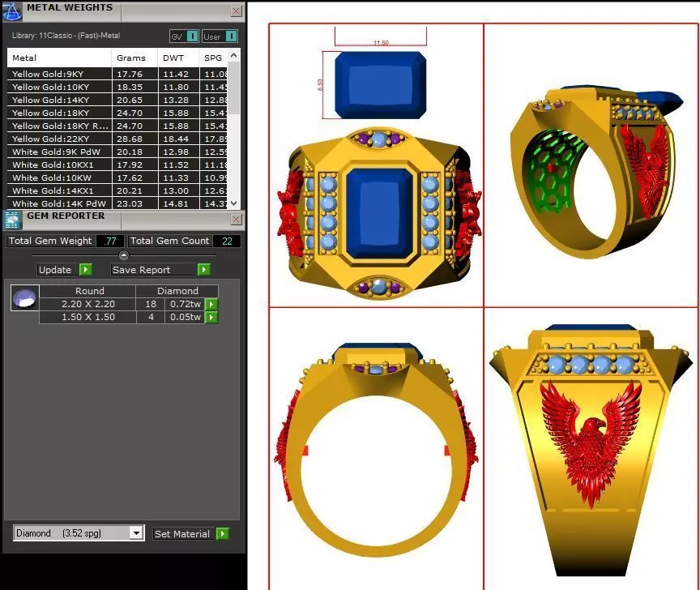Click the red eagle in side view
The height and width of the screenshot is (590, 700).
click(590, 442)
